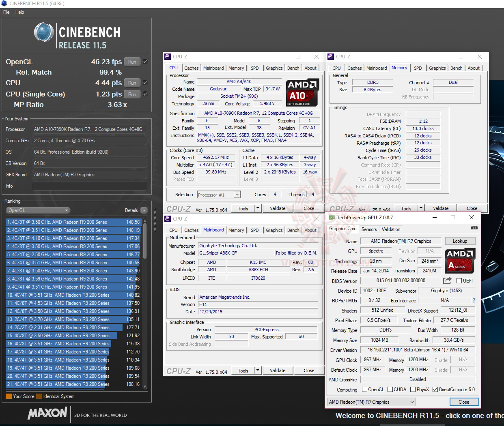Image resolution: width=504 pixels, height=426 pixels.
Task: Click the CAS# Latency 10.0 clocks value
Action: click(x=423, y=128)
